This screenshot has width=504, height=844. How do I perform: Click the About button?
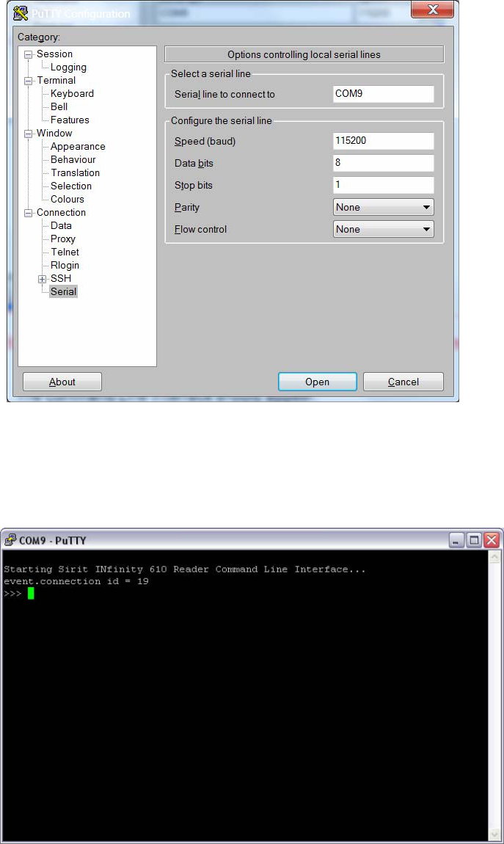pos(62,382)
